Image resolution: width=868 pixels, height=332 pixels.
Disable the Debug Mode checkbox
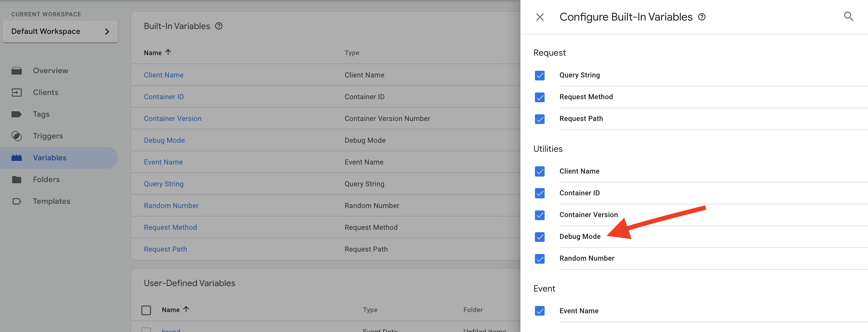pyautogui.click(x=541, y=236)
